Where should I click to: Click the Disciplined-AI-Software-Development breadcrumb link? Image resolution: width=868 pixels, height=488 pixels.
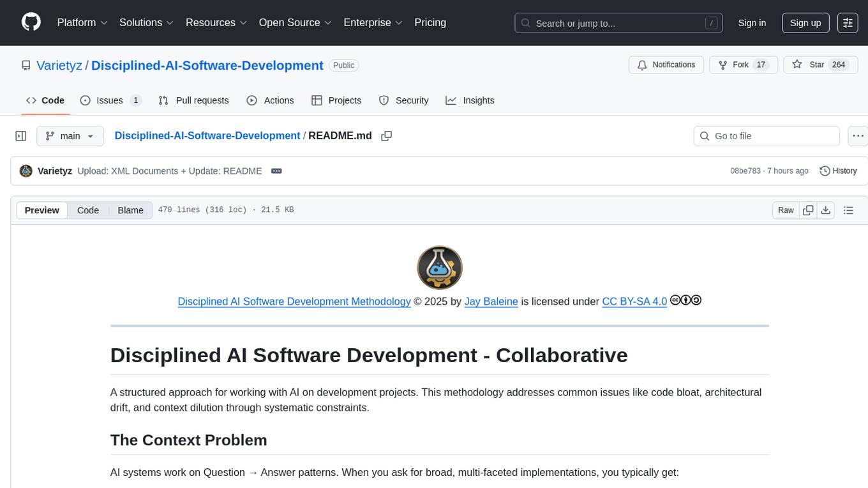pos(207,135)
